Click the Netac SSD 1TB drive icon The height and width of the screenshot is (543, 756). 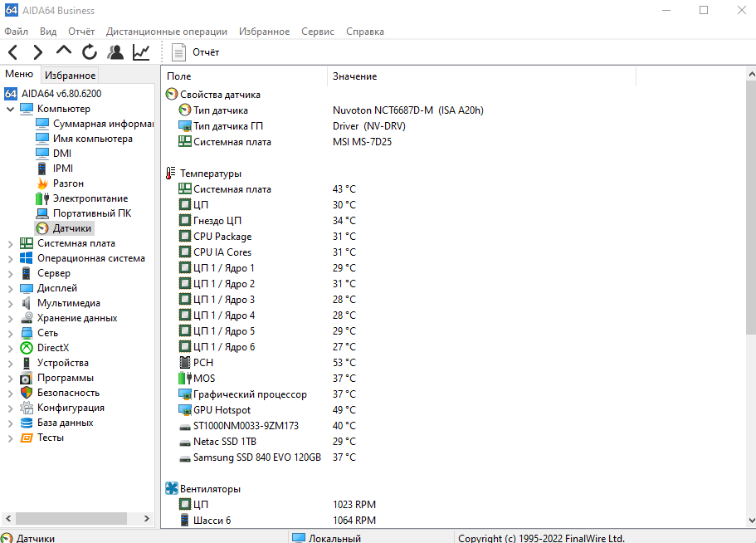(185, 443)
